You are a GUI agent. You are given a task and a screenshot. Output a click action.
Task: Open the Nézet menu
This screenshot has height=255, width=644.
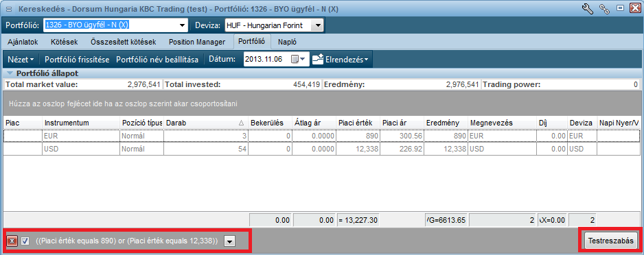[21, 60]
